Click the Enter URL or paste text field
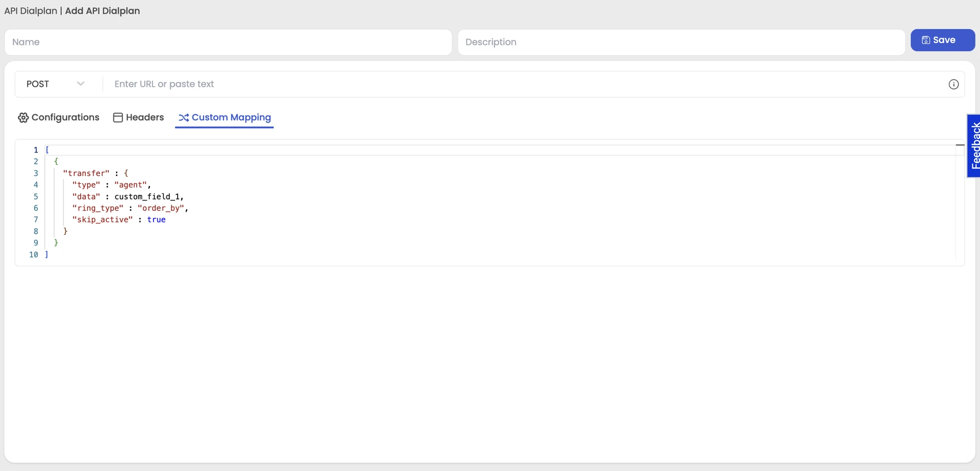Image resolution: width=980 pixels, height=471 pixels. pyautogui.click(x=526, y=84)
